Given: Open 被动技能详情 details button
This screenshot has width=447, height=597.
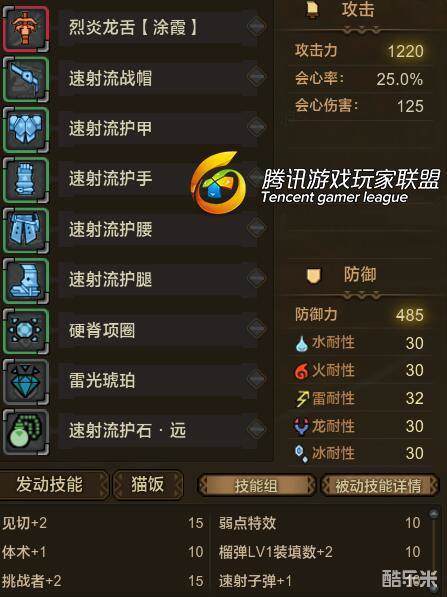Looking at the screenshot, I should coord(379,485).
